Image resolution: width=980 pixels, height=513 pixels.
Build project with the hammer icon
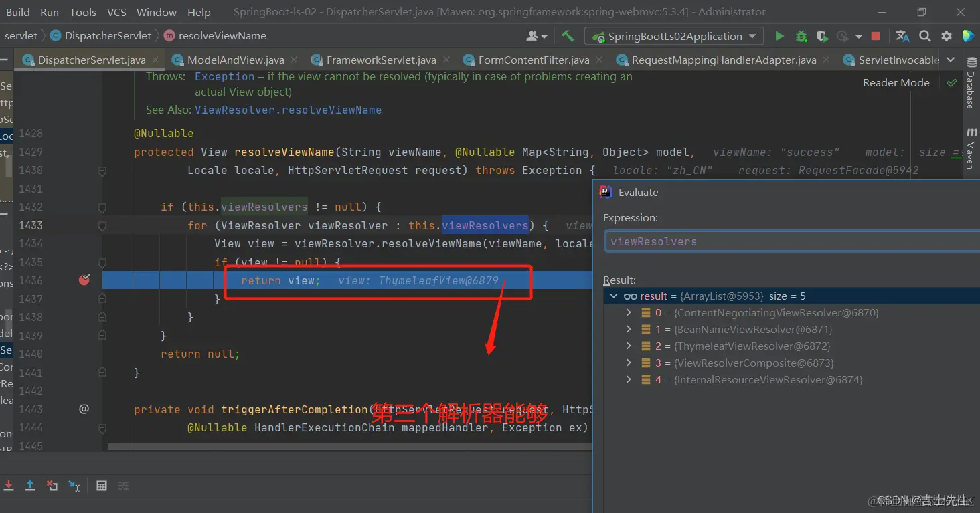(568, 36)
